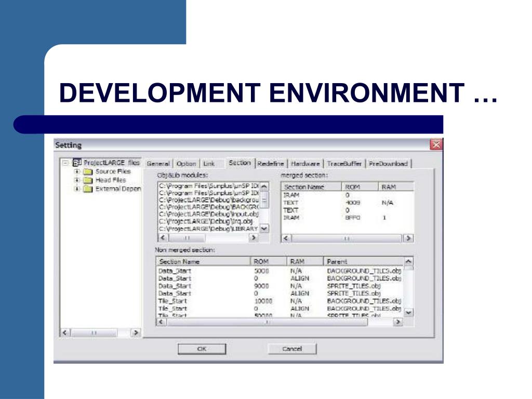This screenshot has height=399, width=532.
Task: Select the ProjectLARGE project icon
Action: [x=77, y=163]
